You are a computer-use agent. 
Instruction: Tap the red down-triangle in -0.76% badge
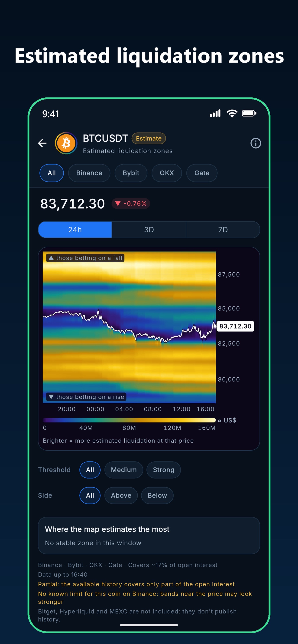click(x=118, y=204)
